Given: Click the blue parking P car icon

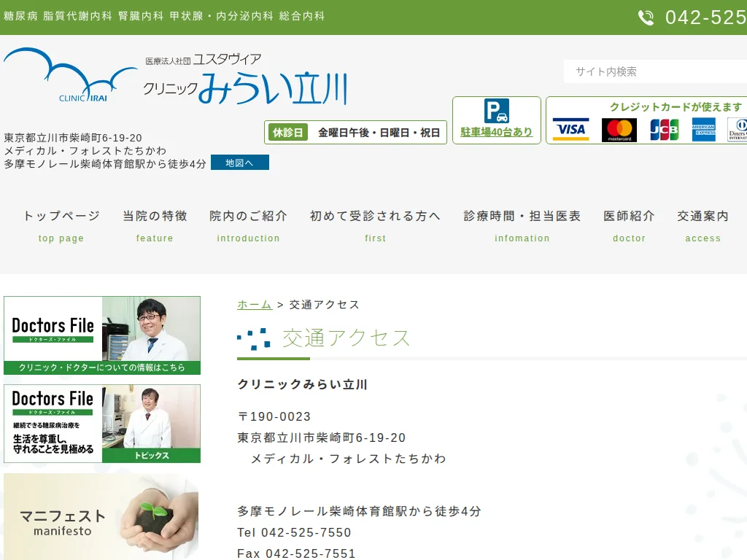Looking at the screenshot, I should [x=496, y=111].
